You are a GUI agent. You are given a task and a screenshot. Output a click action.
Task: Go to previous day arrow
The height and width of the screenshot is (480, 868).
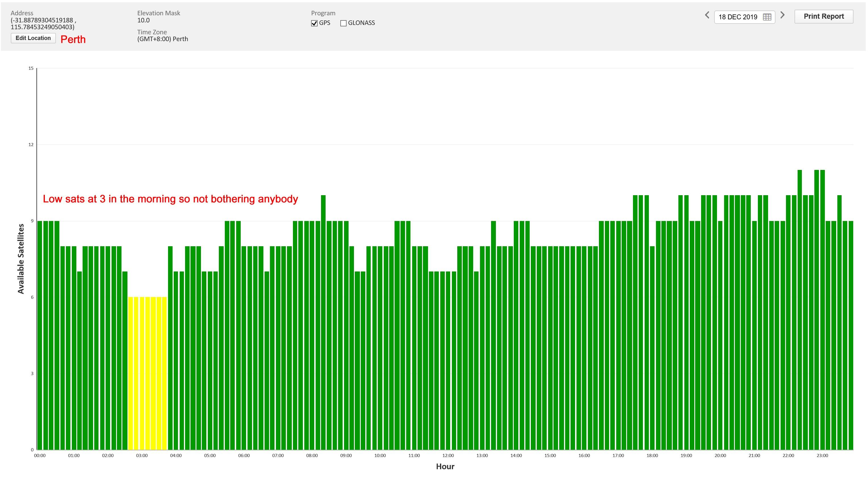tap(707, 16)
